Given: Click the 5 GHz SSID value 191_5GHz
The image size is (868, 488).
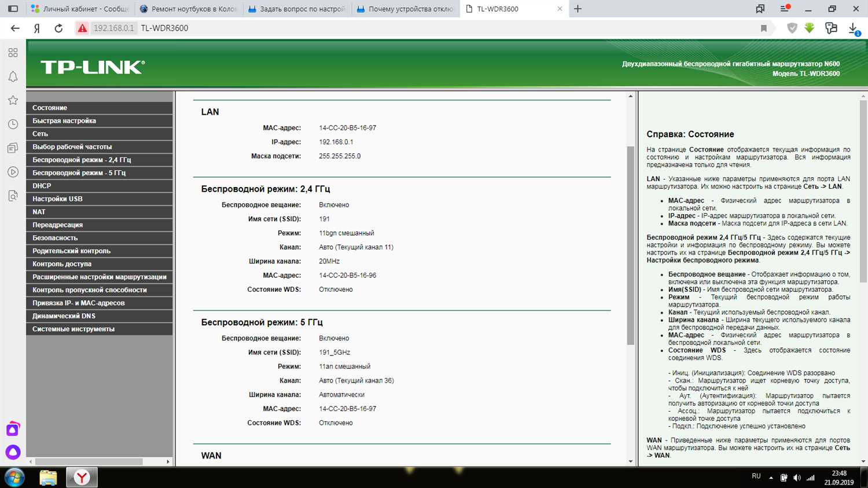Looking at the screenshot, I should (334, 353).
